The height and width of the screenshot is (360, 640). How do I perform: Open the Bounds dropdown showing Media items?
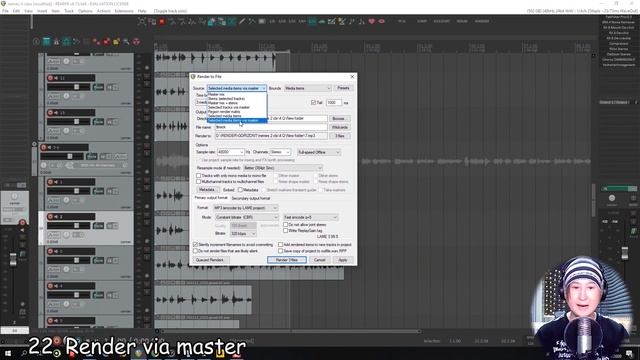coord(308,88)
